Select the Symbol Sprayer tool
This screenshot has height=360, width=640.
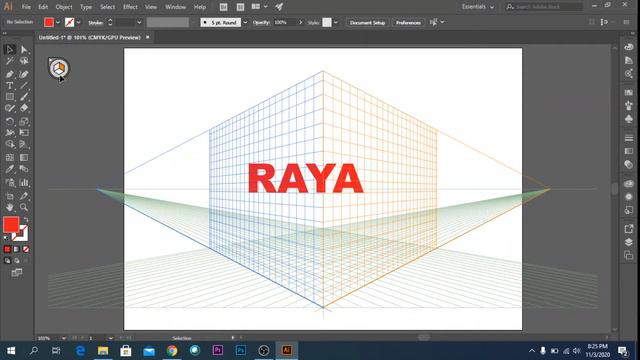10,182
